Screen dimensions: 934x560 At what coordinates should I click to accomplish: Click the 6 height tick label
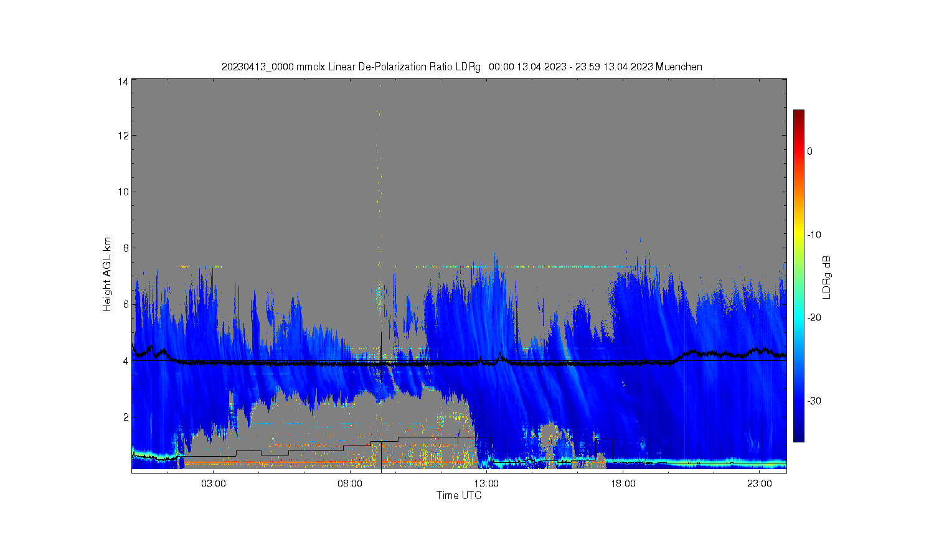(x=126, y=304)
